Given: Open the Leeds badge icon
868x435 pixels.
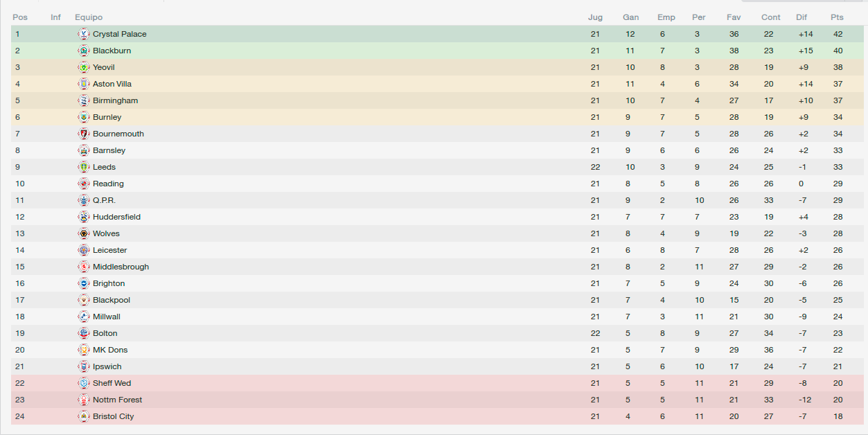Looking at the screenshot, I should tap(84, 167).
